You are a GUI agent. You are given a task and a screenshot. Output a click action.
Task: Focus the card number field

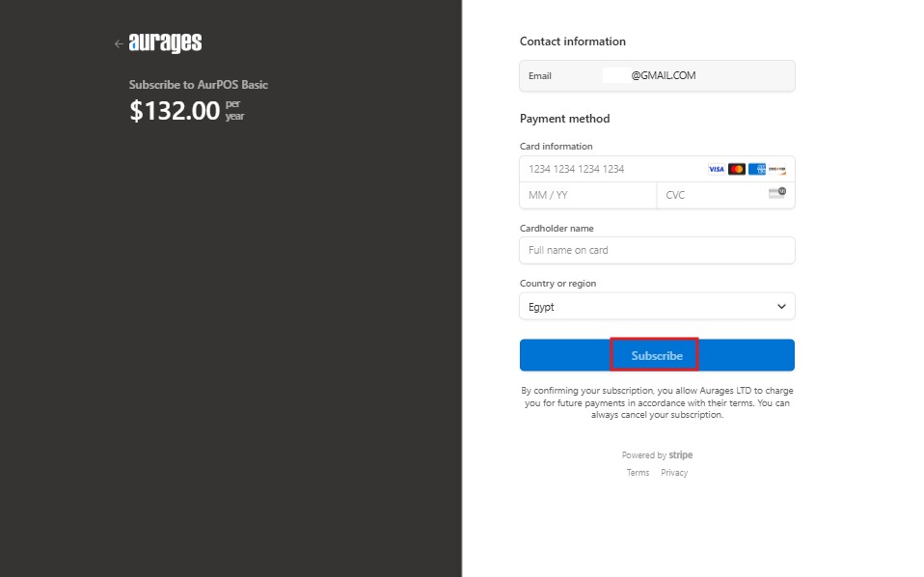pyautogui.click(x=612, y=169)
